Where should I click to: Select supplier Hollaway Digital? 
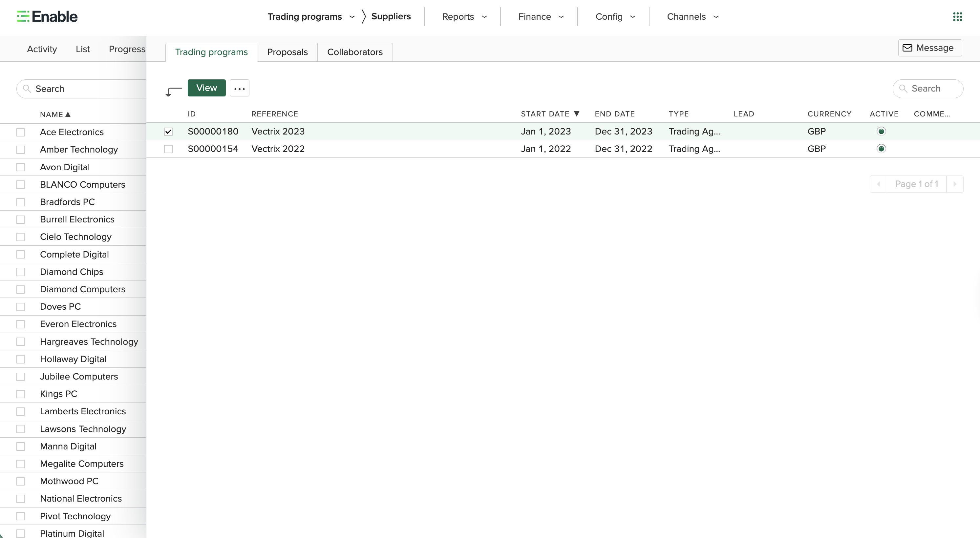tap(73, 359)
